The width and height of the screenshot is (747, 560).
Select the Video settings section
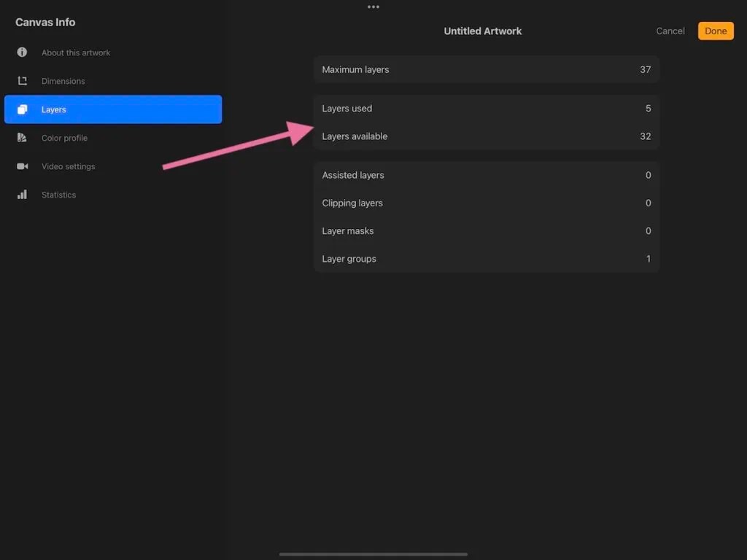[x=69, y=166]
